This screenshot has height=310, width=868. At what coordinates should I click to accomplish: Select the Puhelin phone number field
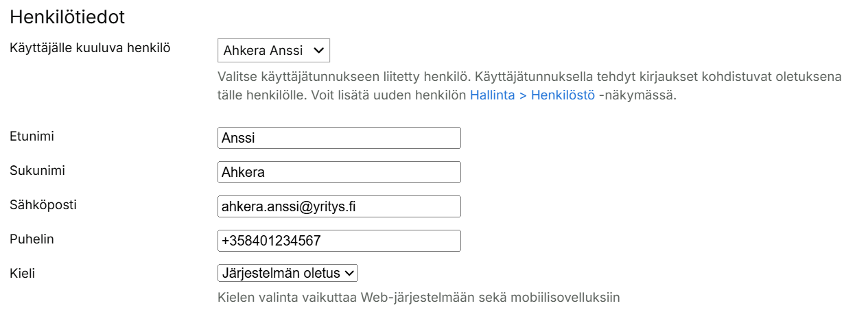338,241
